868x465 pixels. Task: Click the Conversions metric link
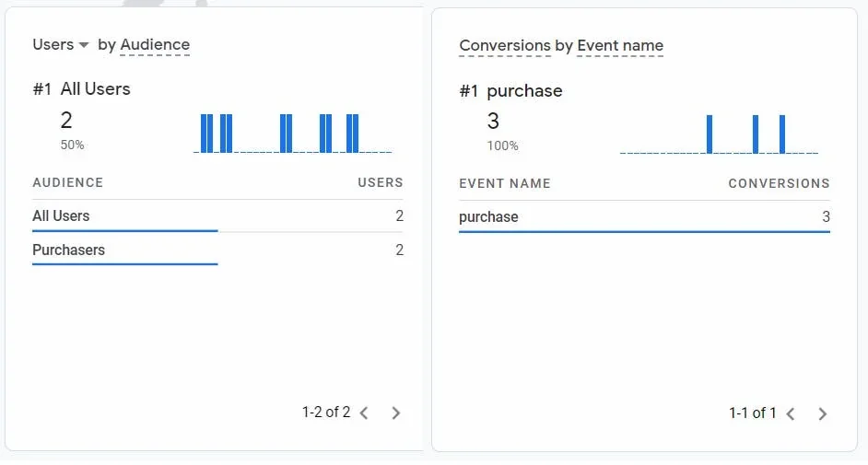coord(505,45)
